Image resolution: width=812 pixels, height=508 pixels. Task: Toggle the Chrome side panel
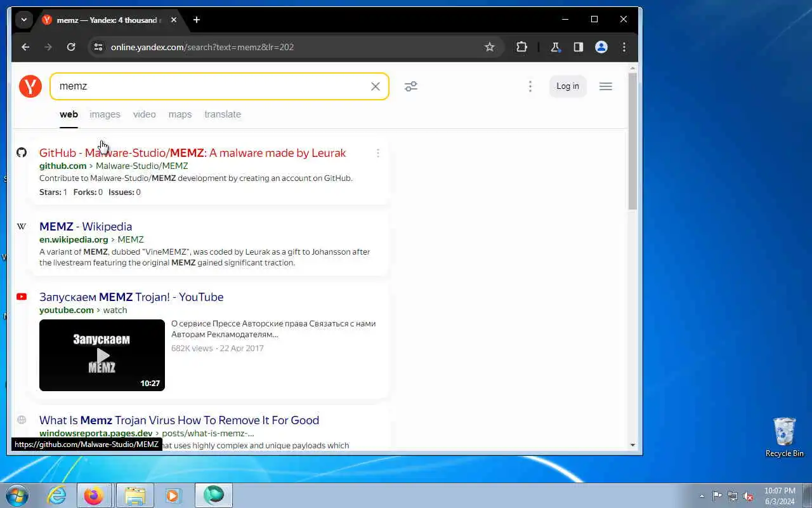point(579,47)
